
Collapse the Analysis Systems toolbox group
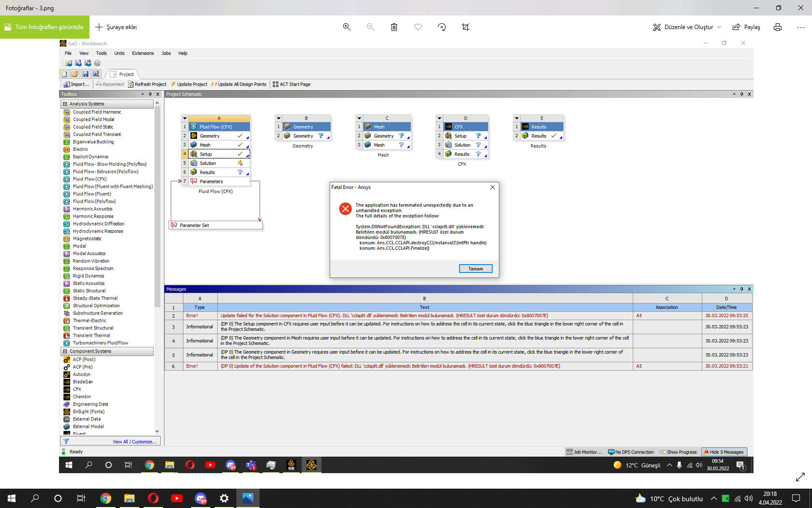[65, 104]
